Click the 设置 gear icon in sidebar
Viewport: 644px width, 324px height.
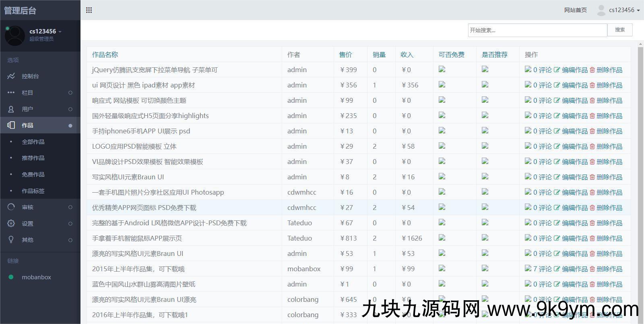(11, 223)
